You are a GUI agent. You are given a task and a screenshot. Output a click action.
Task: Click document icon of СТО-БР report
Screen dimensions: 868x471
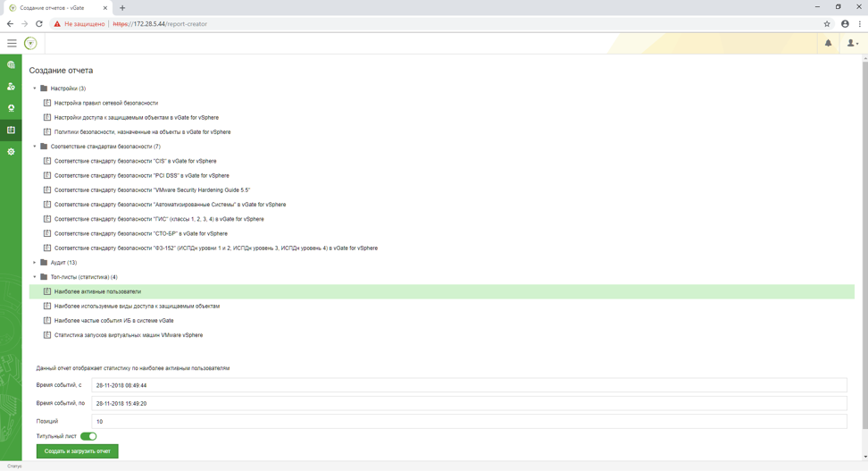(47, 233)
